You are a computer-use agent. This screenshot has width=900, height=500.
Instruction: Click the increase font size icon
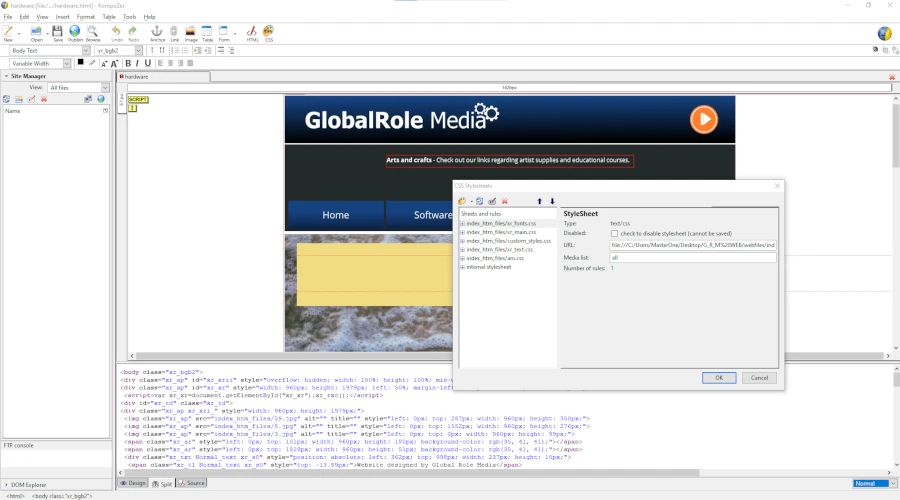coord(114,64)
